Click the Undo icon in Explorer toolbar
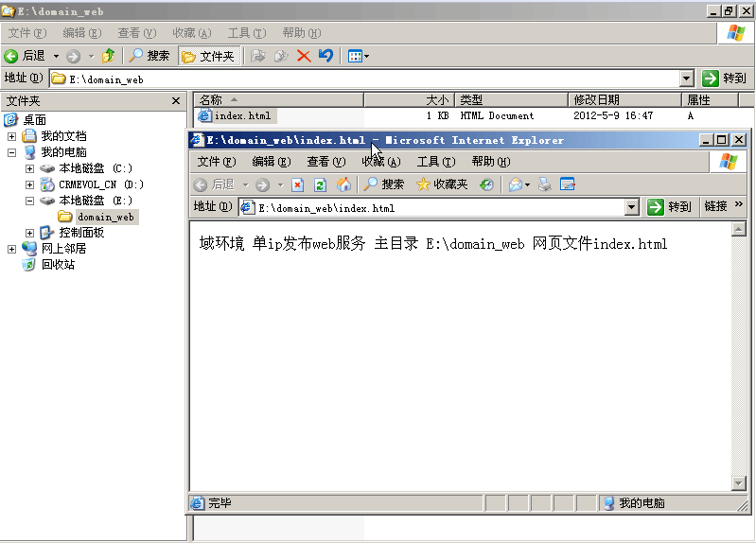The image size is (756, 543). [x=325, y=56]
